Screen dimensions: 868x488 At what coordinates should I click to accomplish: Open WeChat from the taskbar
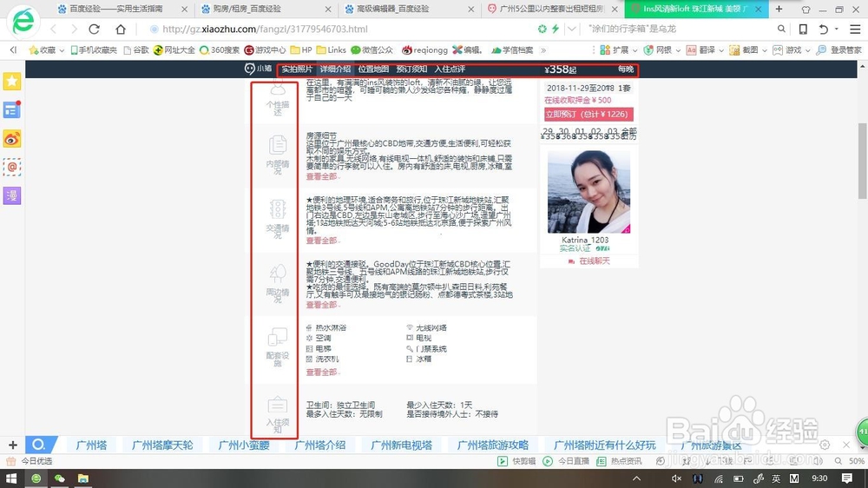59,478
